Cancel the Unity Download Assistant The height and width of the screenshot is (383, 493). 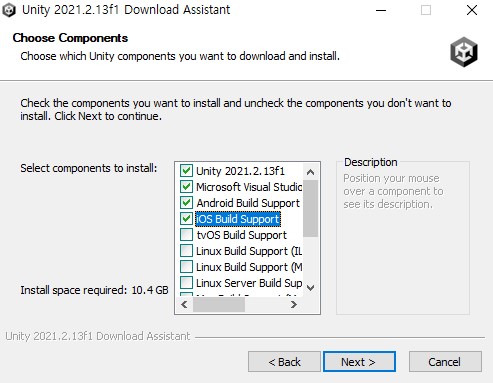click(445, 362)
